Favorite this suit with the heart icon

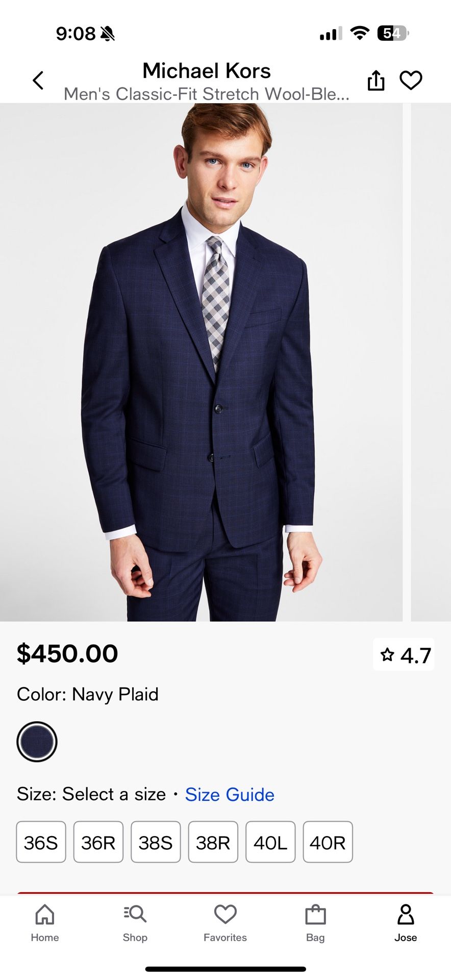(411, 80)
